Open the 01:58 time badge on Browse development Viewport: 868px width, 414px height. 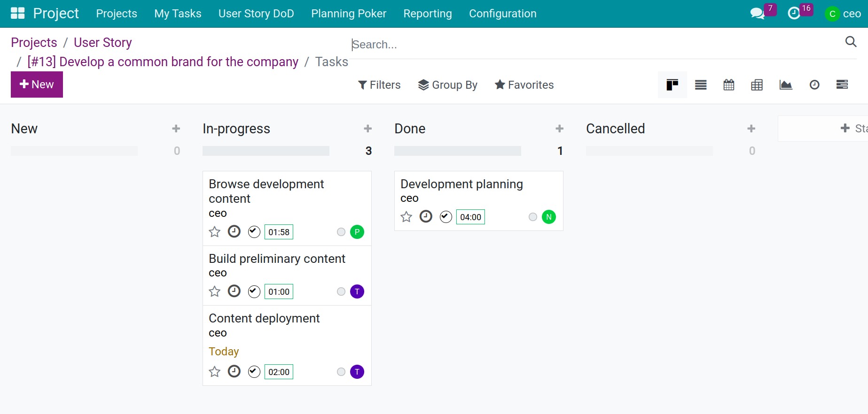(279, 232)
